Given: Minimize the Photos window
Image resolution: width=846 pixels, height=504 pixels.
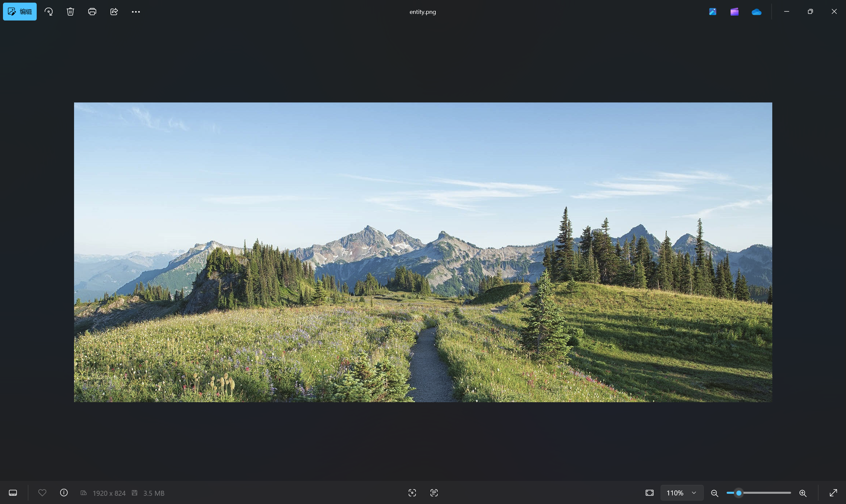Looking at the screenshot, I should [x=786, y=12].
